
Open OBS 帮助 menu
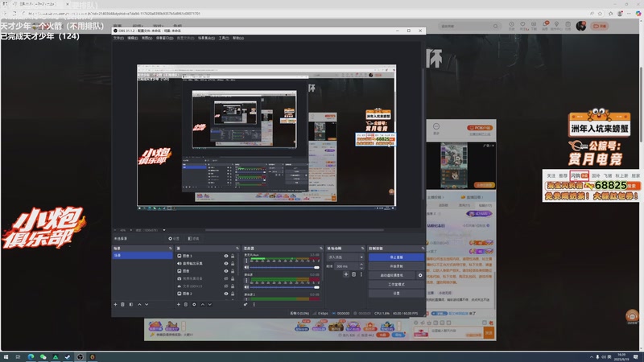tap(238, 38)
